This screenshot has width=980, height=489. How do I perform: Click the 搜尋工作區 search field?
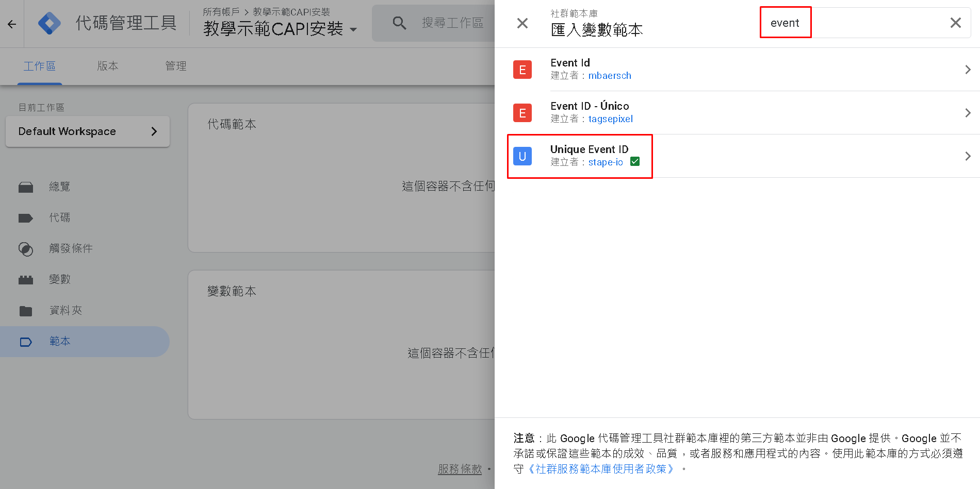(452, 23)
